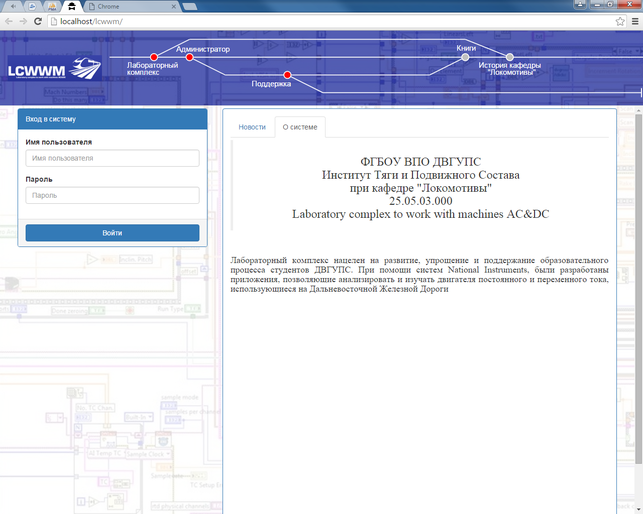This screenshot has height=514, width=643.
Task: Click the browser back arrow
Action: (9, 21)
